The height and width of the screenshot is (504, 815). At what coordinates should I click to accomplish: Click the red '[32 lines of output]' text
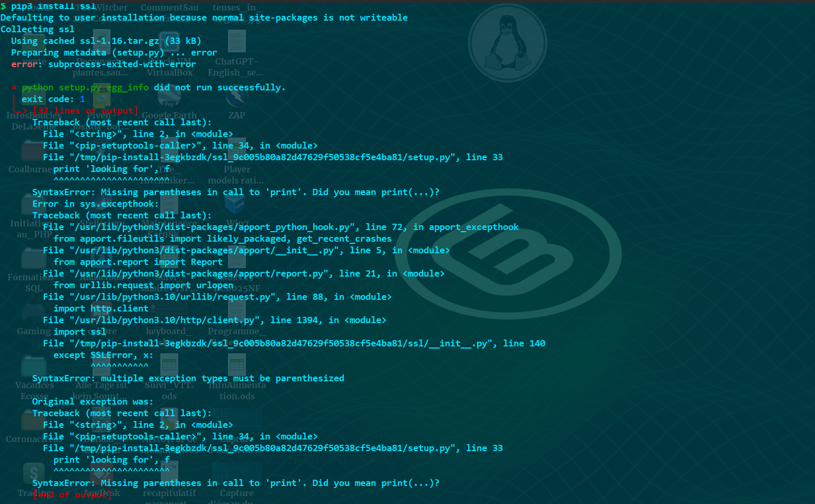85,111
